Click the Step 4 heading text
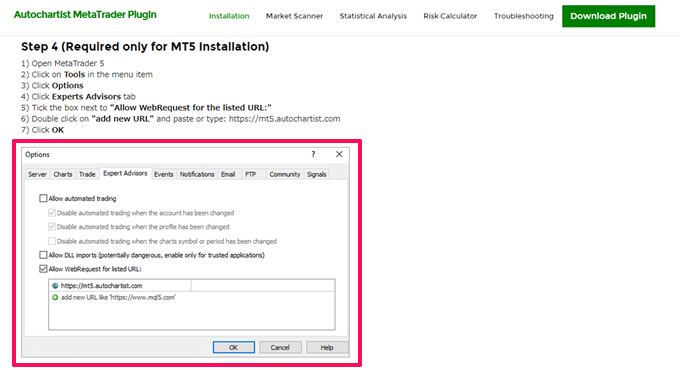Viewport: 680px width, 370px height. coord(145,47)
